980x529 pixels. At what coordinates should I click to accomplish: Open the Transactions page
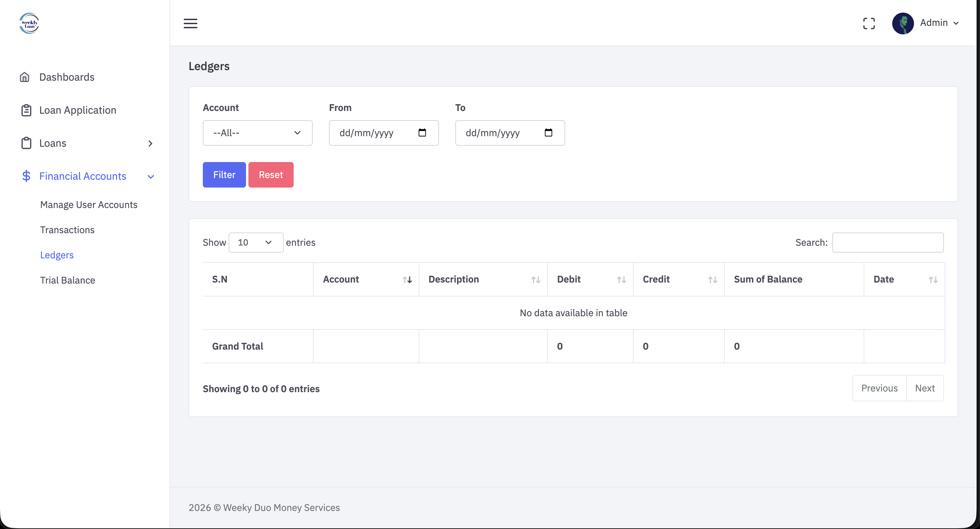[x=67, y=230]
